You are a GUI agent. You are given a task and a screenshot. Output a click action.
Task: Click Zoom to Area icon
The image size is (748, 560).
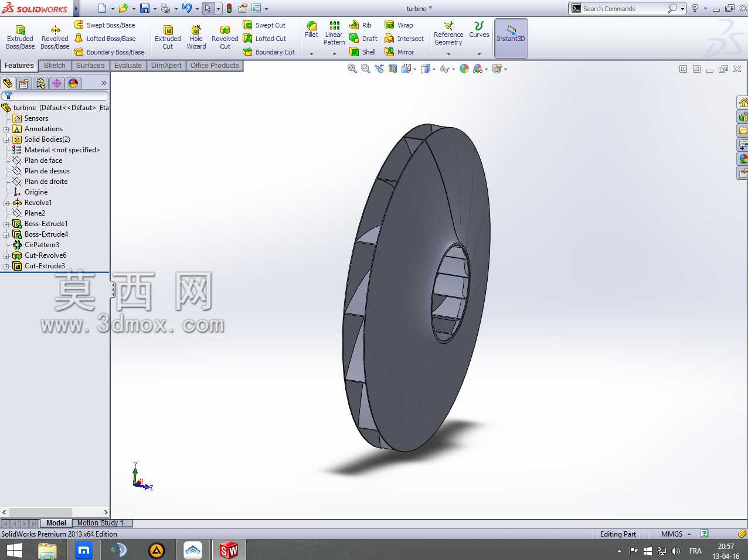pyautogui.click(x=365, y=69)
